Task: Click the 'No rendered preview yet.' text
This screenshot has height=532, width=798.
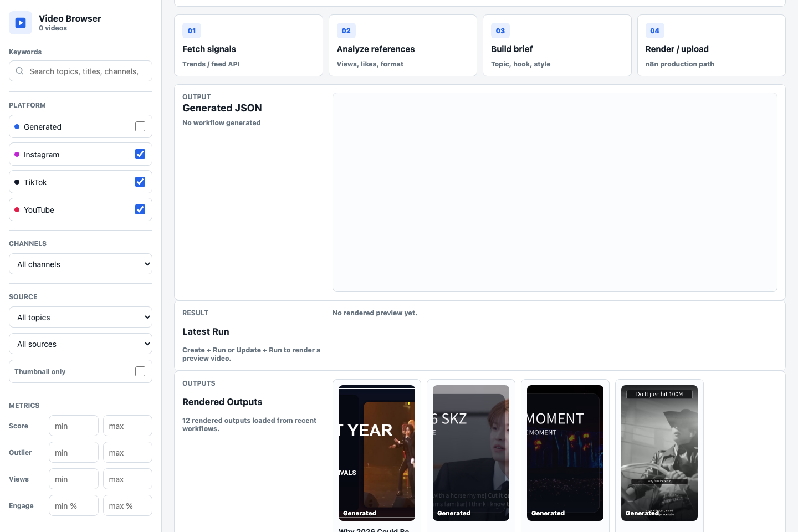Action: point(375,313)
